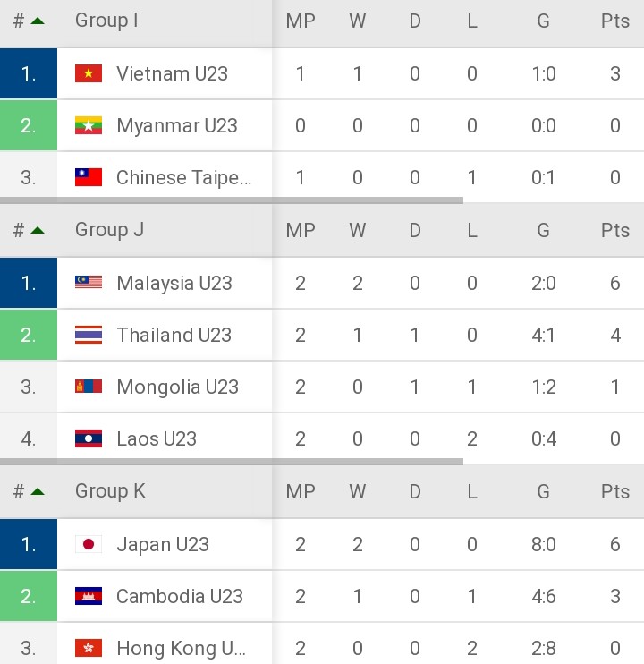Click the Hong Kong flag icon

click(89, 648)
